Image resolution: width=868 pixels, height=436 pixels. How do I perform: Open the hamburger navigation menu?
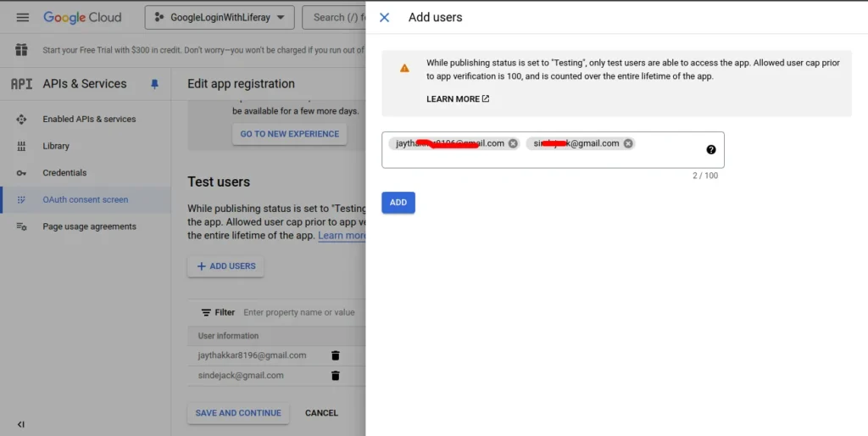click(23, 17)
